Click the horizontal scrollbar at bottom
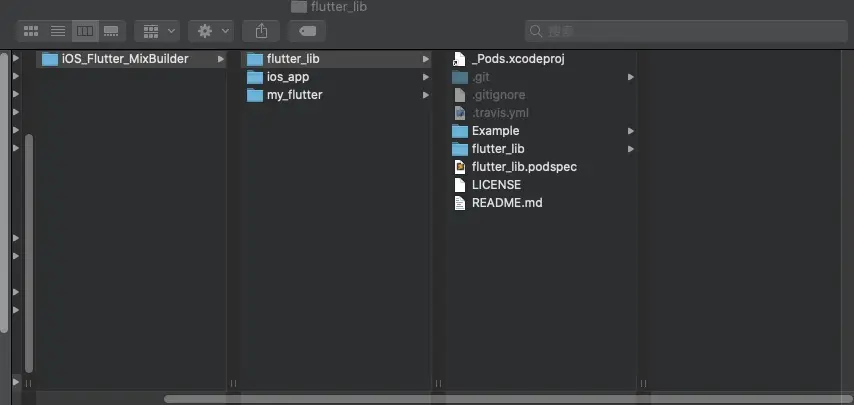This screenshot has width=854, height=405. tap(507, 399)
